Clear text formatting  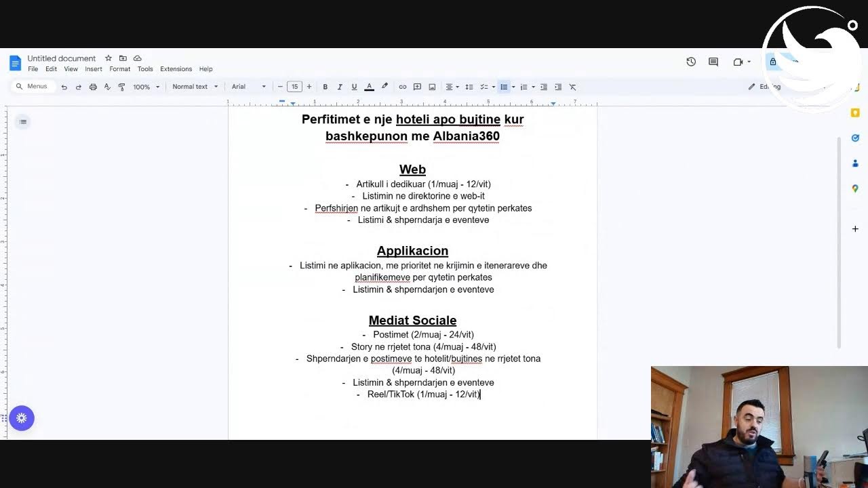tap(573, 87)
